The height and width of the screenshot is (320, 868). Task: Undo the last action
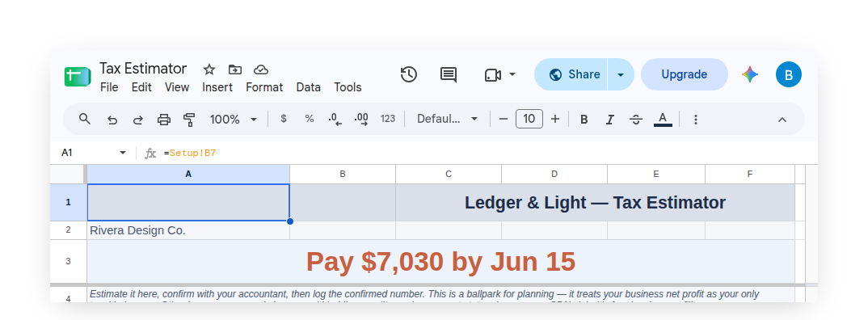(112, 120)
